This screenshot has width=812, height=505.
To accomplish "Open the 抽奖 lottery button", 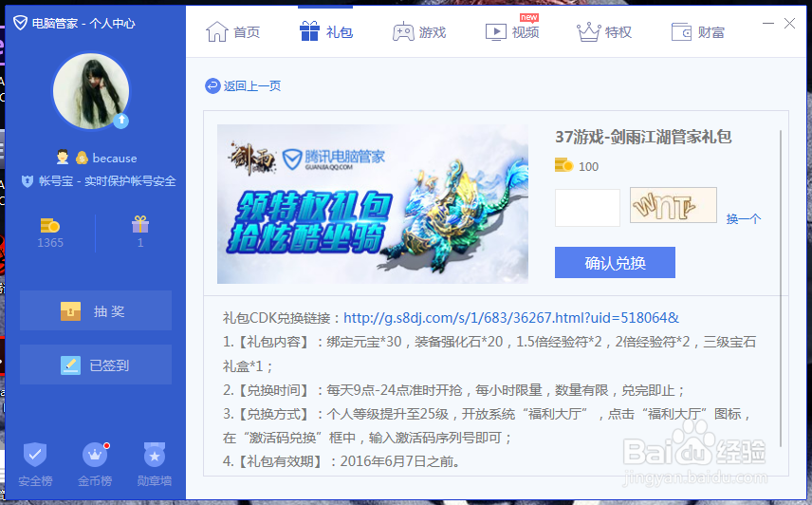I will click(x=96, y=310).
